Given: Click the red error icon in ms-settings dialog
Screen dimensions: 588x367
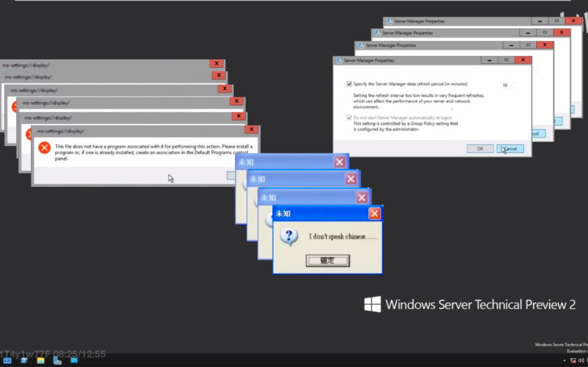Looking at the screenshot, I should [44, 148].
